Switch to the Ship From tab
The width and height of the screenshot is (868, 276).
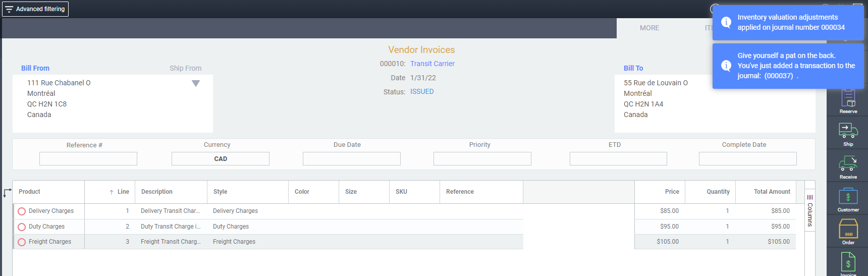185,68
